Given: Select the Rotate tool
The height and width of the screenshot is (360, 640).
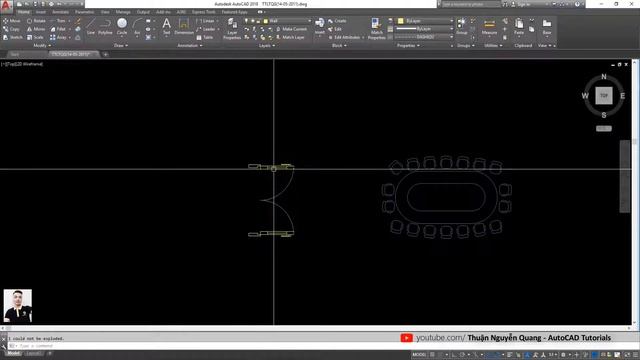Looking at the screenshot, I should [x=36, y=21].
